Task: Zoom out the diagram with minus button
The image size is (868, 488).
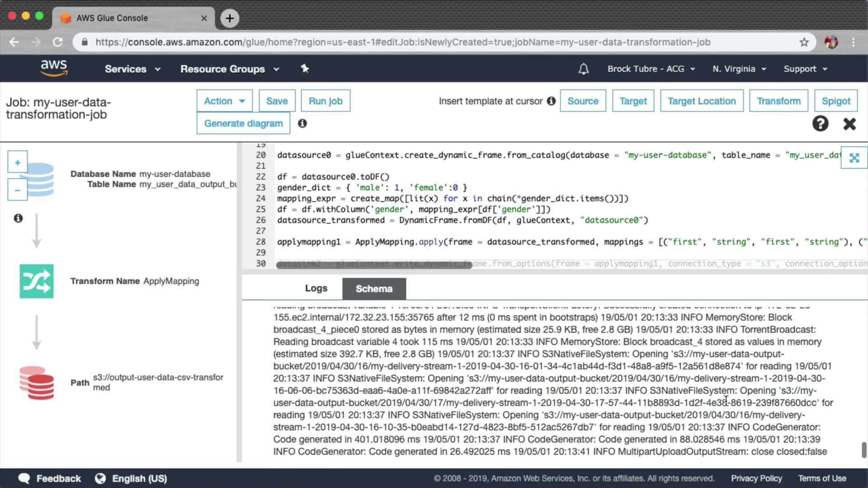Action: click(x=18, y=190)
